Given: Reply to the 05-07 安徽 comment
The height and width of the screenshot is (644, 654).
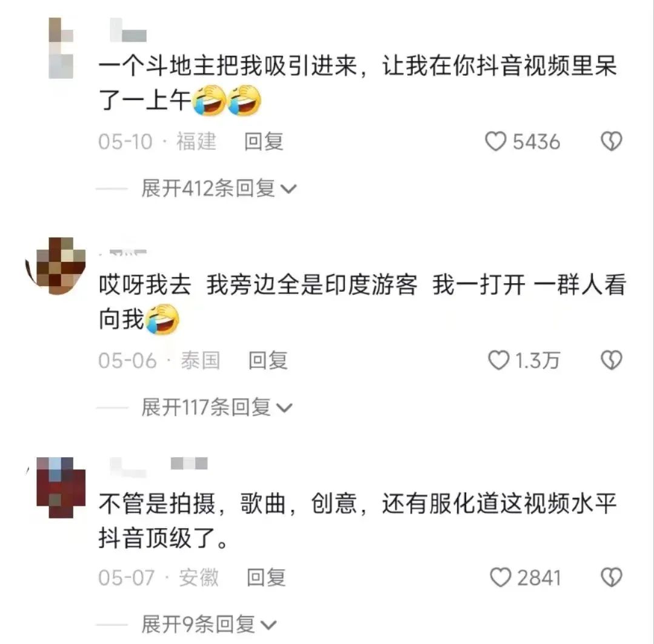Looking at the screenshot, I should point(266,578).
